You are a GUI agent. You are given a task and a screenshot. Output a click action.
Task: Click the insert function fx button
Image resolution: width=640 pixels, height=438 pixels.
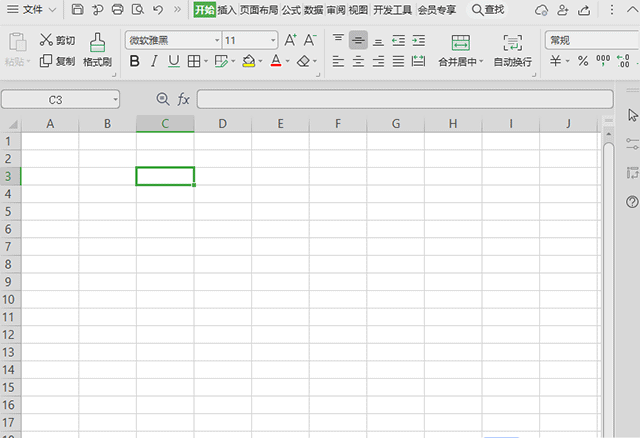pyautogui.click(x=183, y=99)
